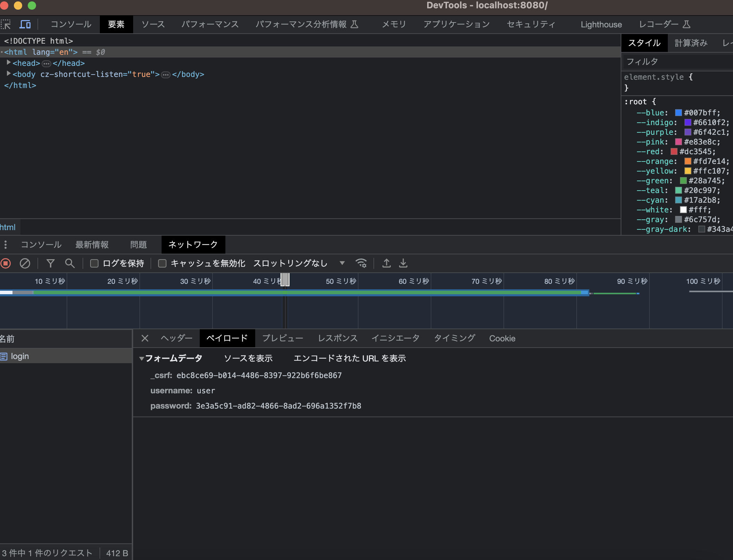Open the drawer three-dot menu

coord(6,244)
